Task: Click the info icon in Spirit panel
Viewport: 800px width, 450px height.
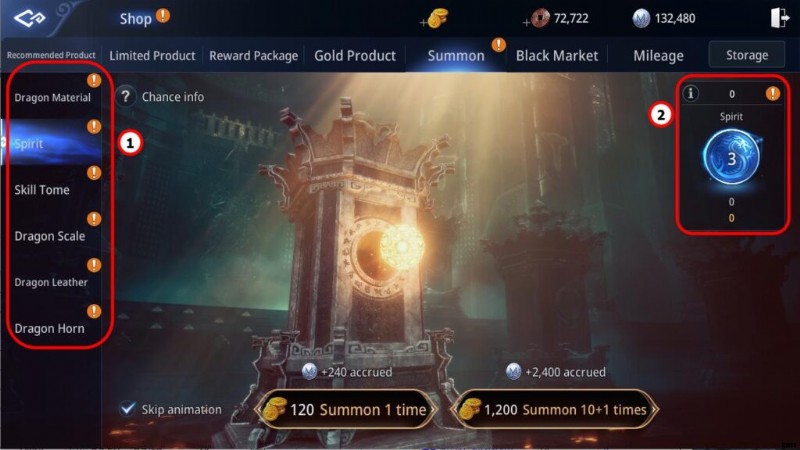Action: [x=690, y=93]
